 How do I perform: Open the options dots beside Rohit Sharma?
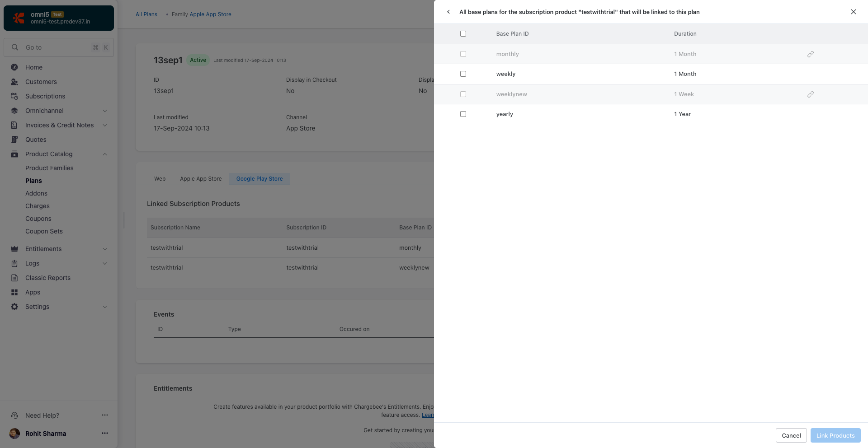coord(105,433)
